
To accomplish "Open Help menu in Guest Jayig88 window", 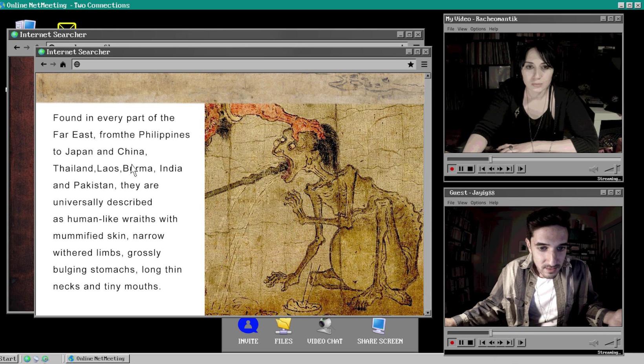I will (494, 203).
